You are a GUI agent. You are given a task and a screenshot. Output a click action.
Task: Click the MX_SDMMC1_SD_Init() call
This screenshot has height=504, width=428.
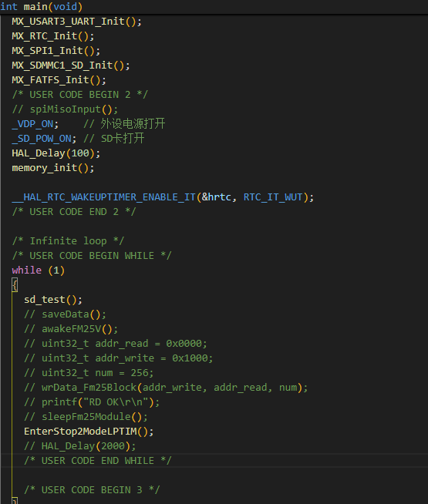pyautogui.click(x=71, y=66)
